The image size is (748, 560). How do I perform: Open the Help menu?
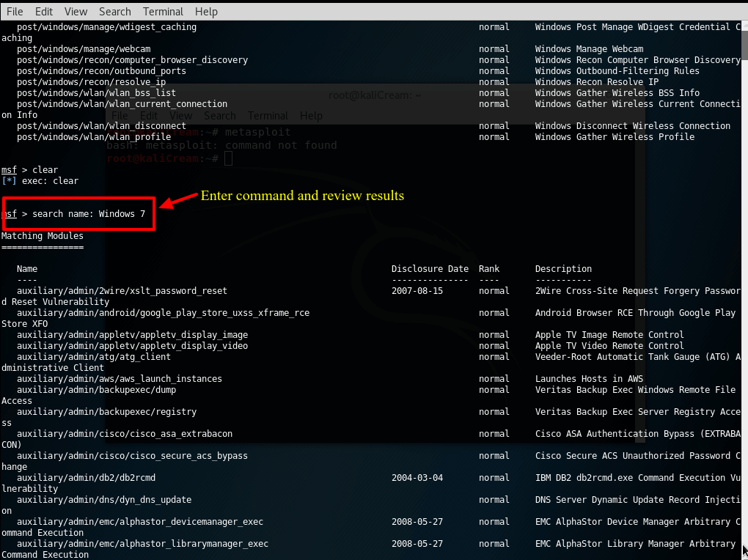click(206, 12)
